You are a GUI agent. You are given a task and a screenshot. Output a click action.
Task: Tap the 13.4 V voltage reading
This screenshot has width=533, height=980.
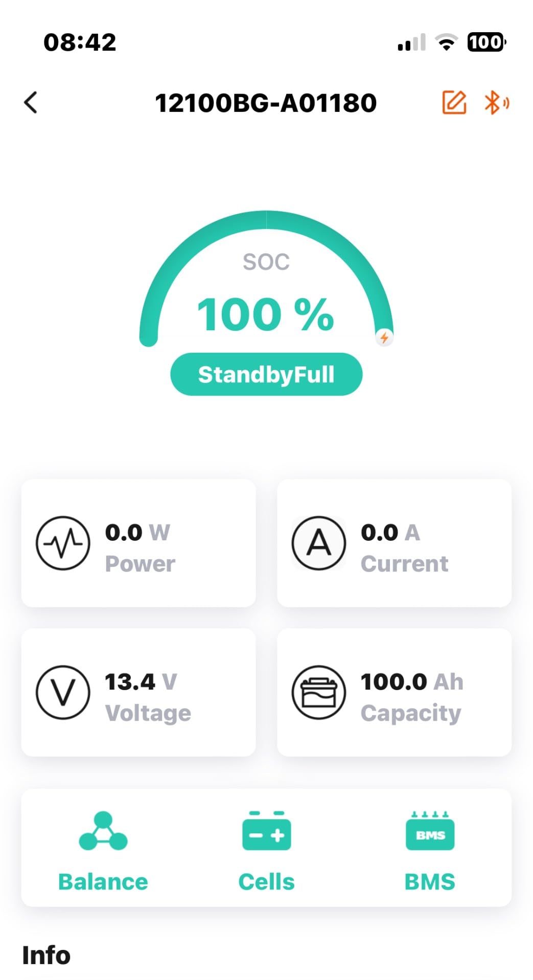[141, 681]
